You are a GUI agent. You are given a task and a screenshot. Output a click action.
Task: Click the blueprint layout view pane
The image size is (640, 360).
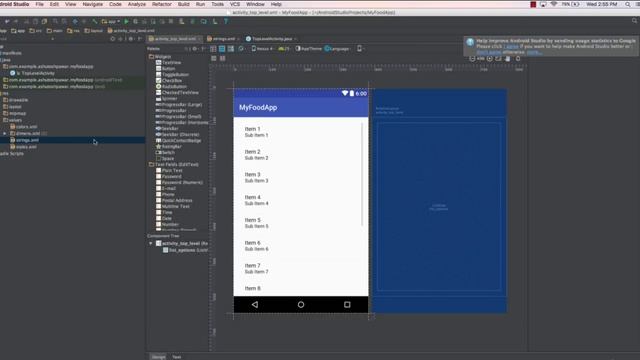click(439, 200)
